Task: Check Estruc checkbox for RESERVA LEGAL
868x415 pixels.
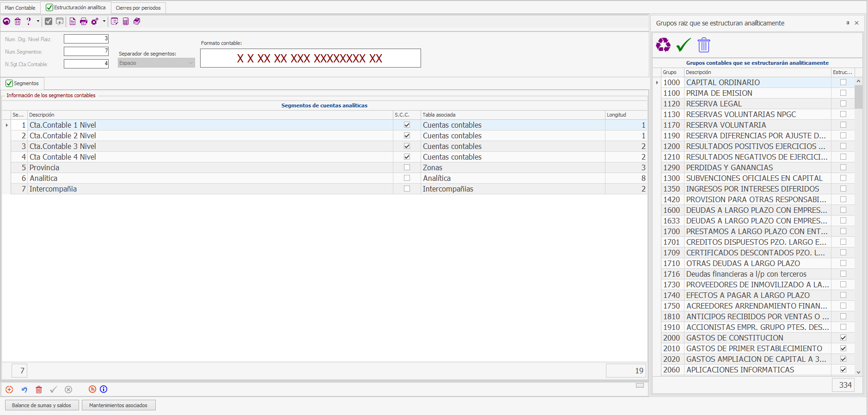Action: coord(843,104)
